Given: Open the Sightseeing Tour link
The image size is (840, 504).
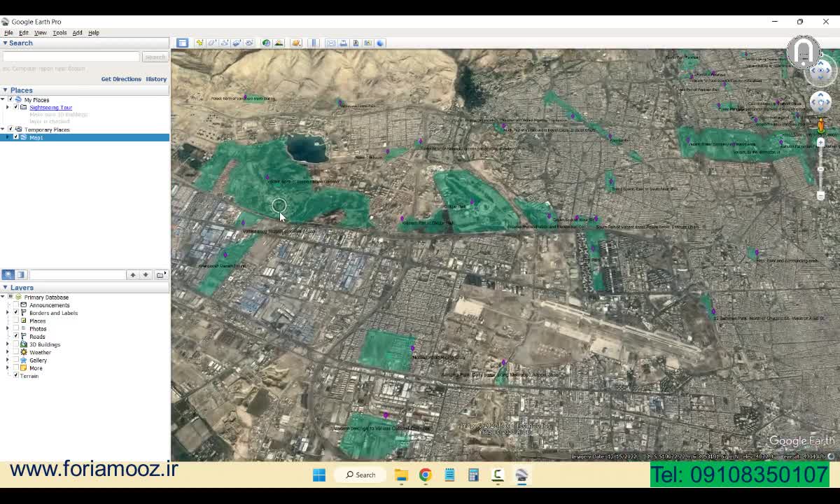Looking at the screenshot, I should pos(50,108).
